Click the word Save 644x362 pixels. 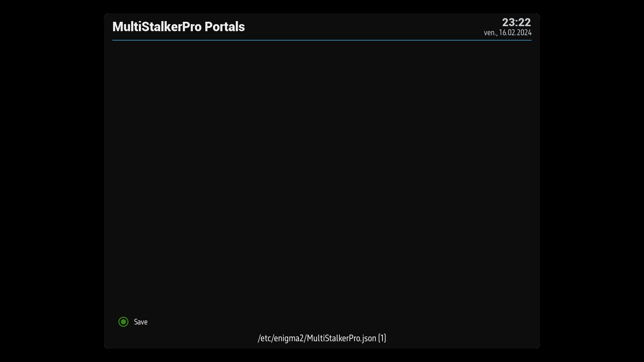[140, 322]
